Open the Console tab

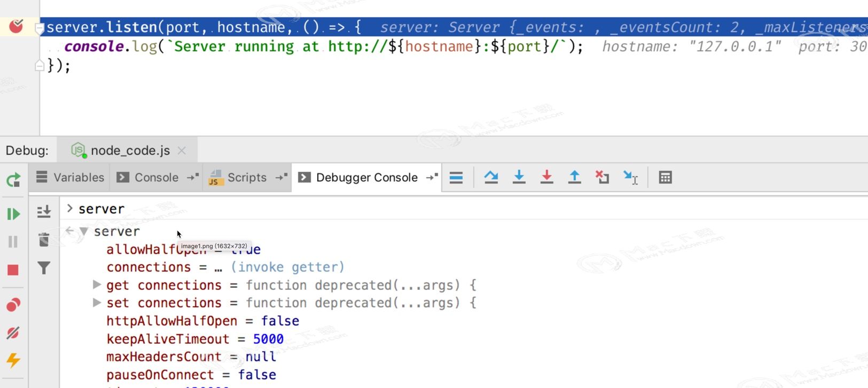tap(148, 178)
